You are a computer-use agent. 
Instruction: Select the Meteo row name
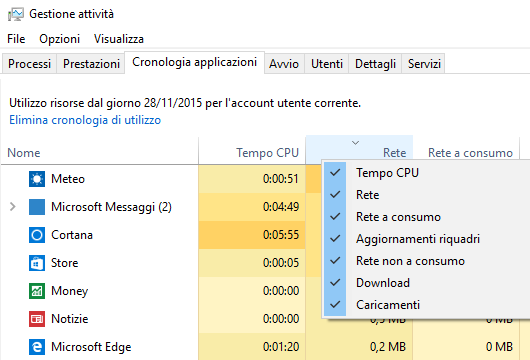[x=68, y=179]
